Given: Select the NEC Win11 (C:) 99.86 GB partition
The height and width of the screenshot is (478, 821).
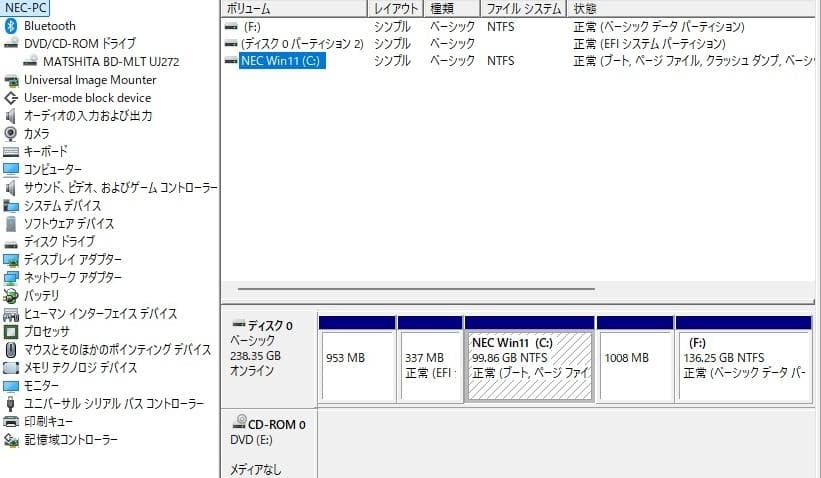Looking at the screenshot, I should [529, 359].
